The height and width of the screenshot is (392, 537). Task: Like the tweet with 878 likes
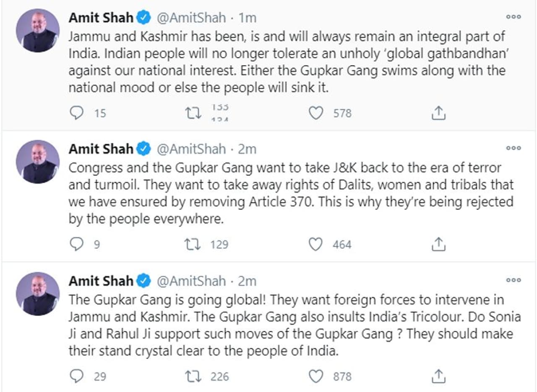[315, 376]
